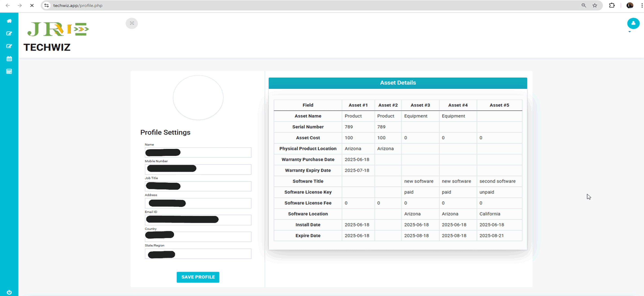This screenshot has width=644, height=296.
Task: Click the power logout icon in the sidebar
Action: [9, 292]
